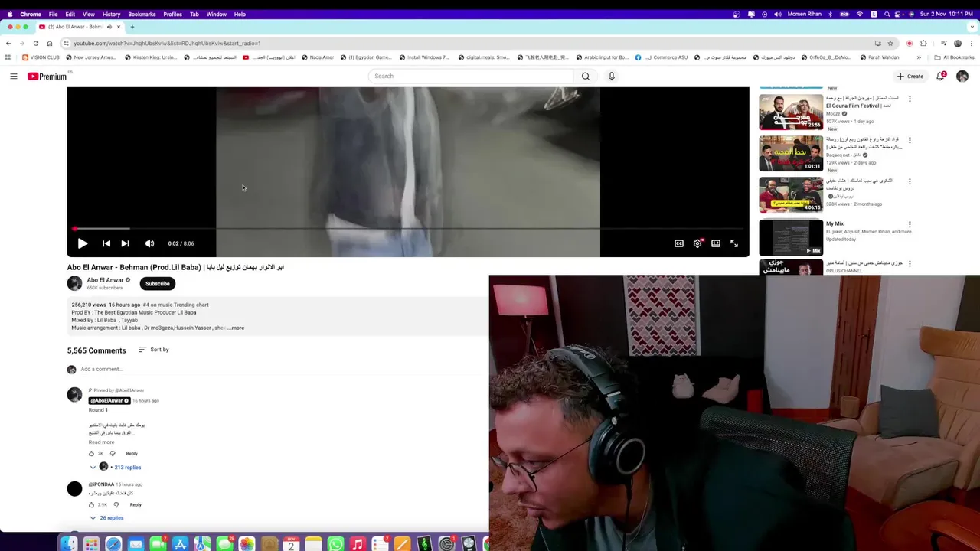This screenshot has width=980, height=551.
Task: Skip to the next video
Action: pyautogui.click(x=125, y=243)
